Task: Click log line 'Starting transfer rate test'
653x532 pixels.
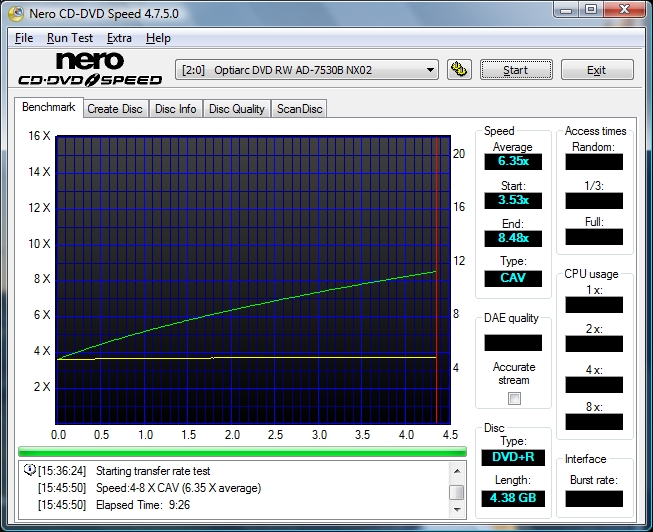Action: click(153, 471)
